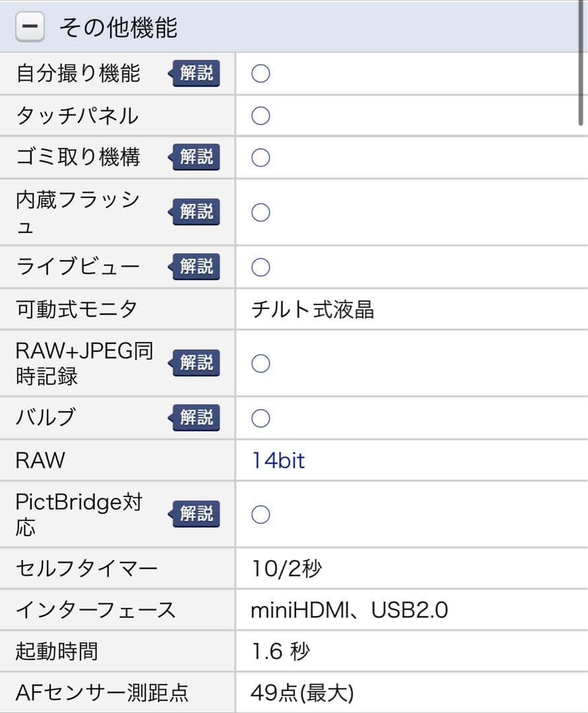
Task: Open 解説 for ライブビュー
Action: point(195,267)
